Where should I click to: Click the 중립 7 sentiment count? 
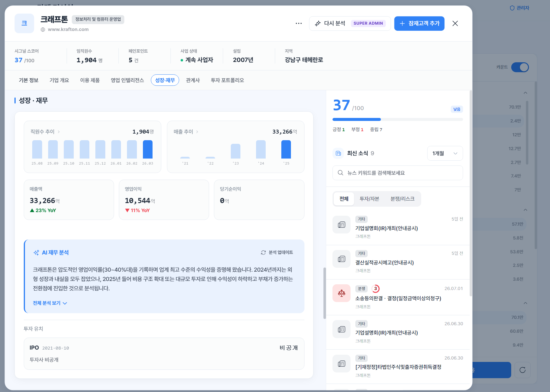[376, 130]
